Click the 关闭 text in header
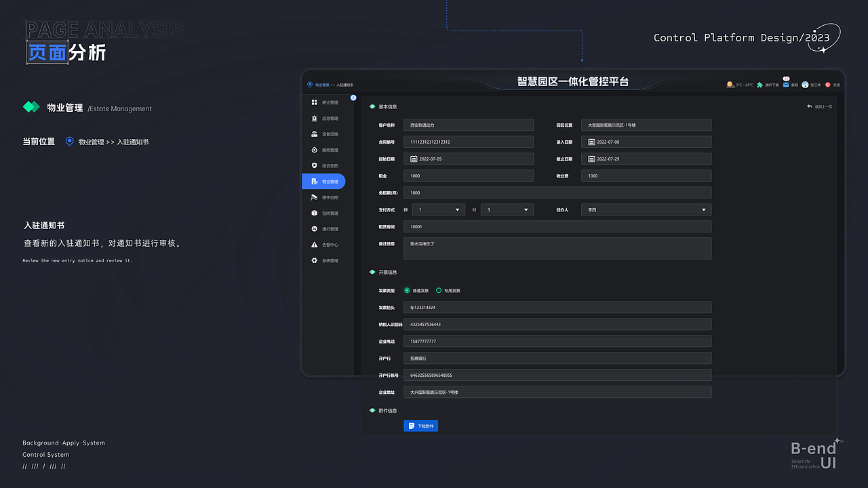The height and width of the screenshot is (488, 868). click(x=836, y=85)
